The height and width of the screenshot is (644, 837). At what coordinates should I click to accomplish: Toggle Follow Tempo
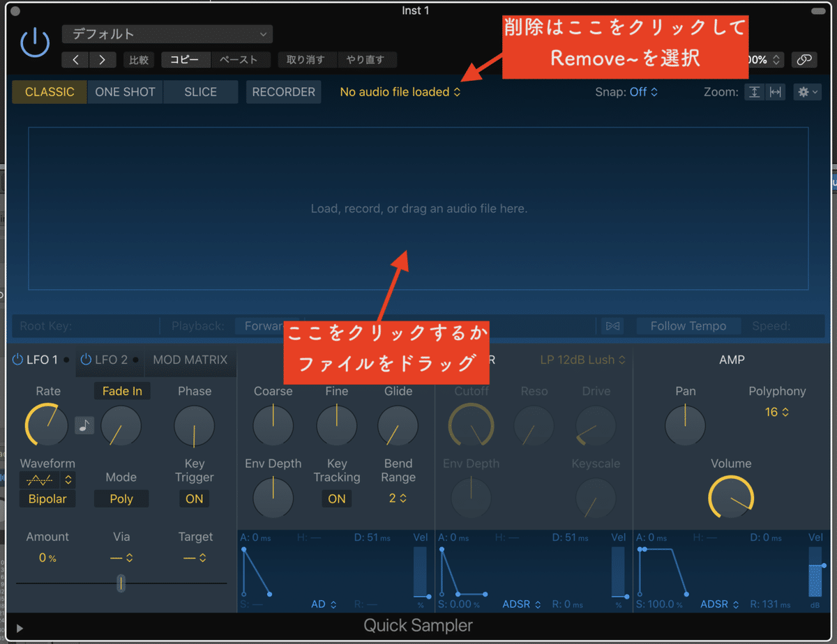688,326
